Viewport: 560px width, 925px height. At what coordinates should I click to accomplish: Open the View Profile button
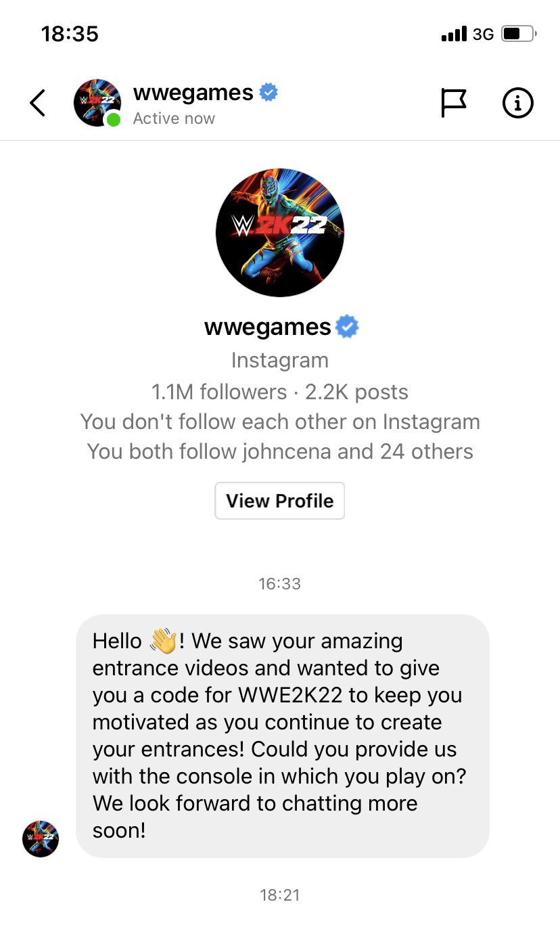[x=280, y=501]
